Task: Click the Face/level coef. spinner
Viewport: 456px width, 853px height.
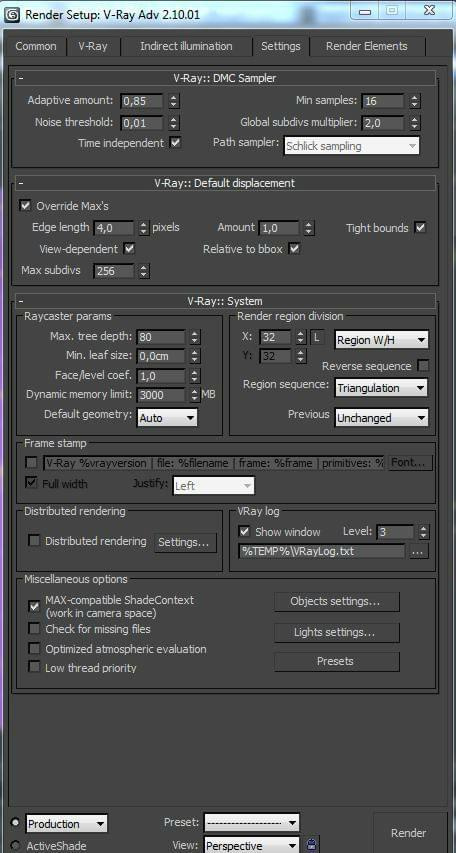Action: coord(195,375)
